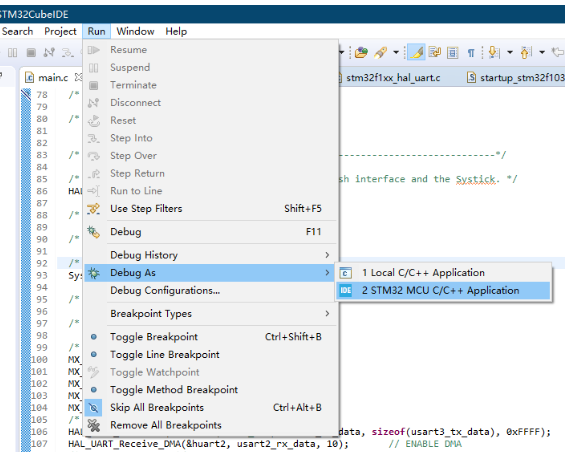Click the Suspend toolbar icon

(13, 53)
